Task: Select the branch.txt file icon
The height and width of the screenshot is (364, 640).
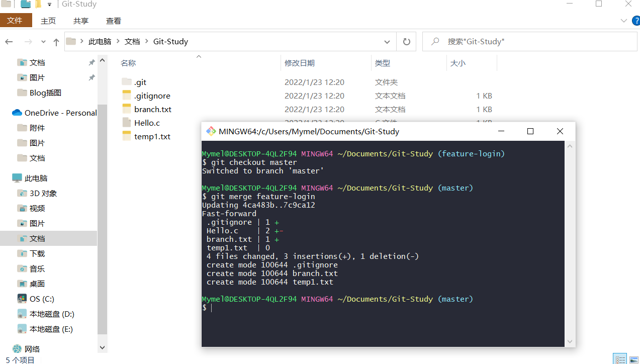Action: point(127,109)
